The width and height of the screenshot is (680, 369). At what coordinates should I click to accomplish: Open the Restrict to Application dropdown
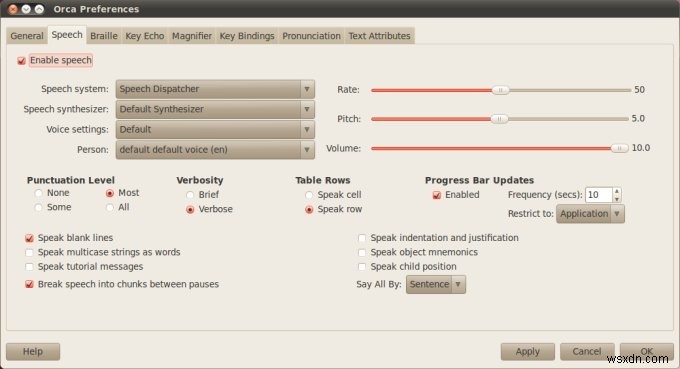(x=590, y=214)
